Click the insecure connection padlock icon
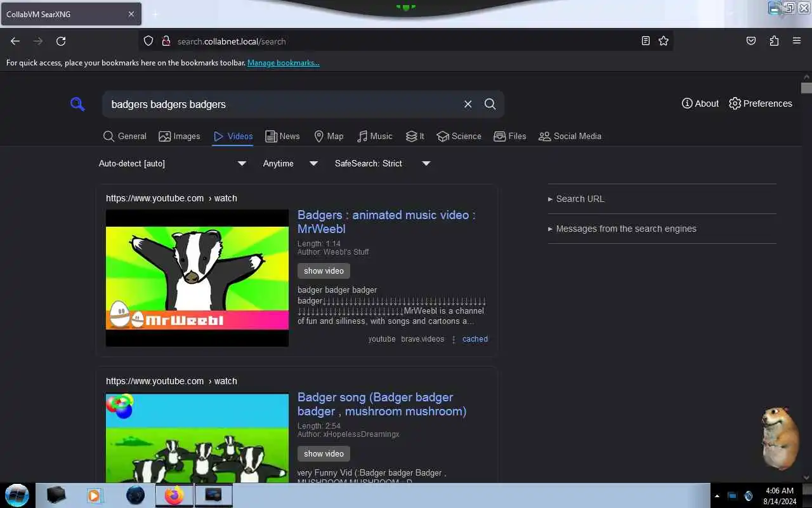Viewport: 812px width, 508px height. tap(166, 41)
